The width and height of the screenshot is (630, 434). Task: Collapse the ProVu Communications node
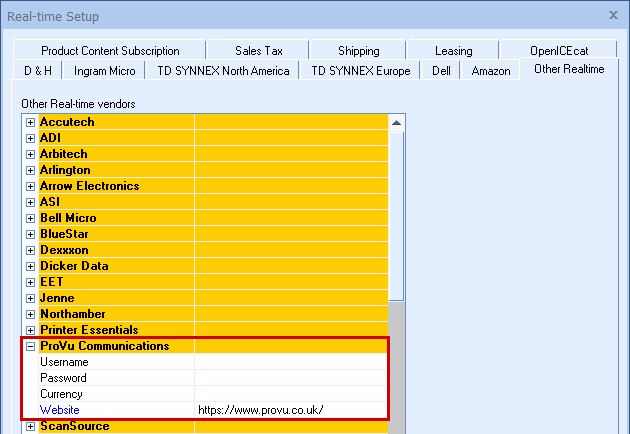tap(30, 346)
